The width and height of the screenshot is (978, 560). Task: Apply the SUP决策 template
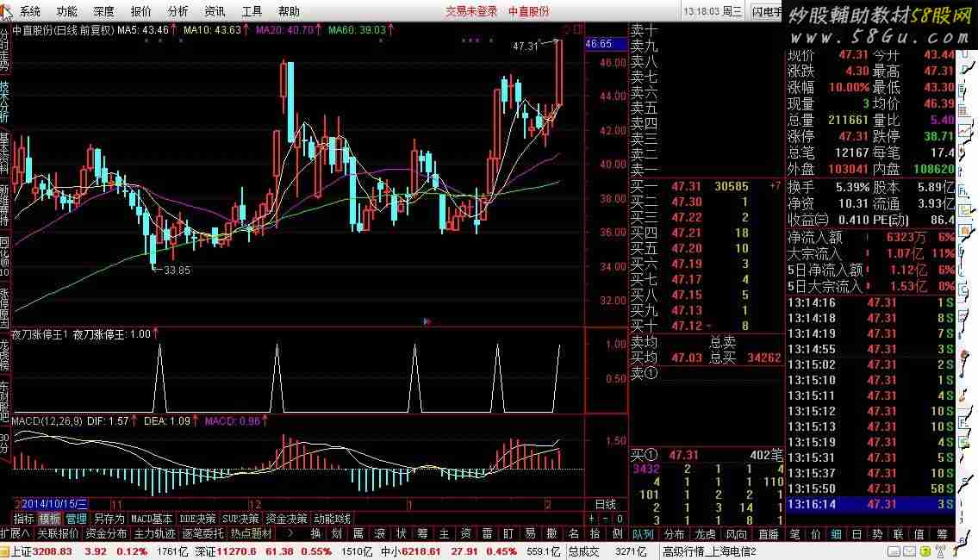coord(240,519)
